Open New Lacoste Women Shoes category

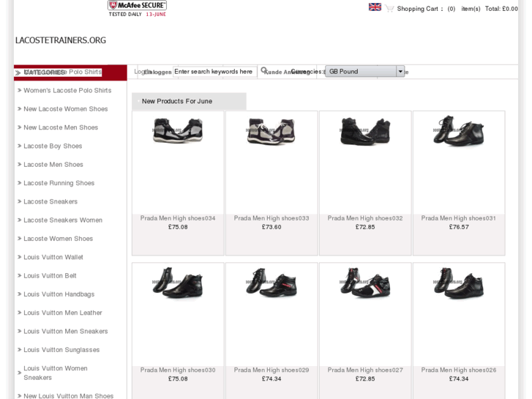point(65,109)
